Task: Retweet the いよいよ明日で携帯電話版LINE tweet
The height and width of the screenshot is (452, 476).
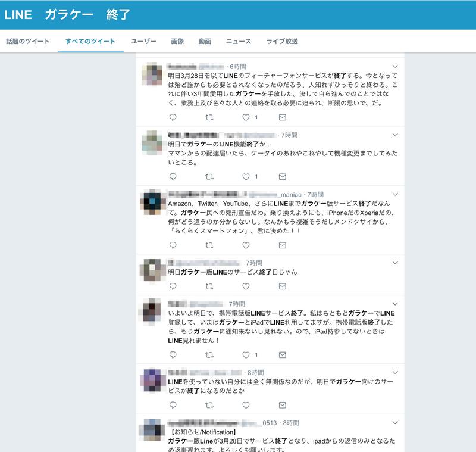Action: [209, 354]
